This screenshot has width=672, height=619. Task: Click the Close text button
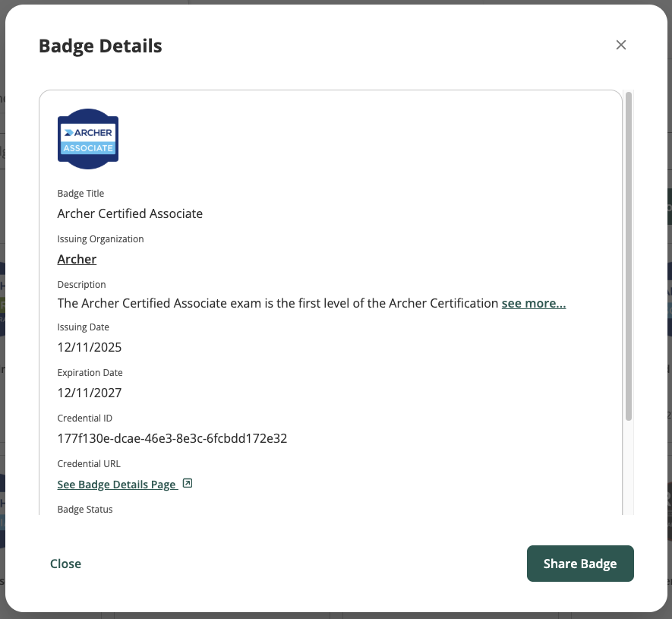tap(65, 564)
